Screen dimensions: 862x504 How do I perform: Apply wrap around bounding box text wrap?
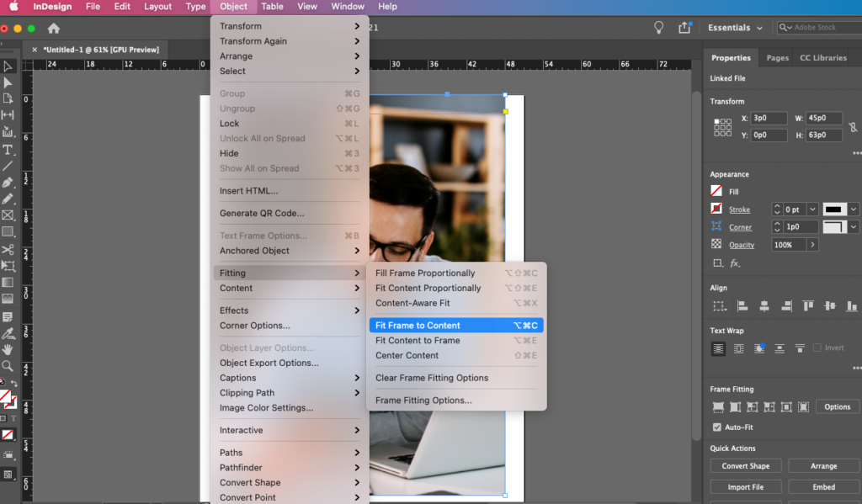point(738,348)
